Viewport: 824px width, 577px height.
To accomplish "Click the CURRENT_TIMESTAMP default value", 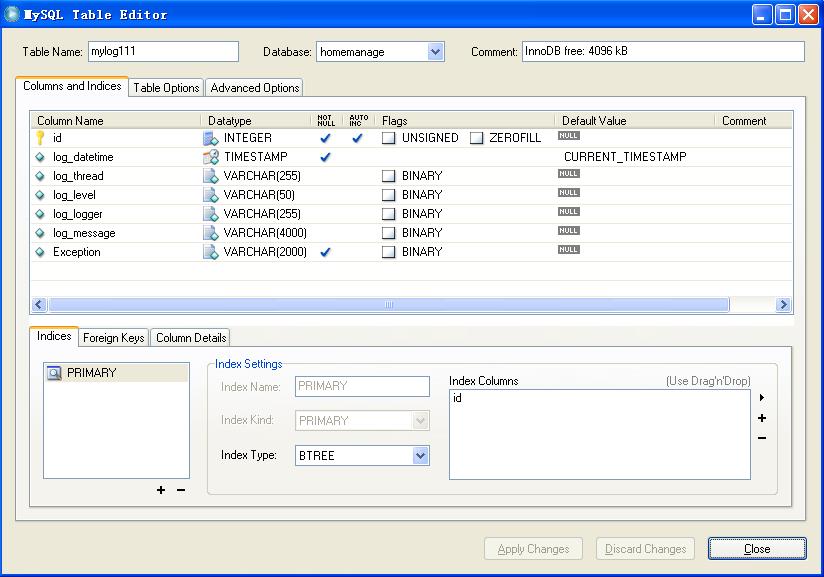I will coord(625,157).
